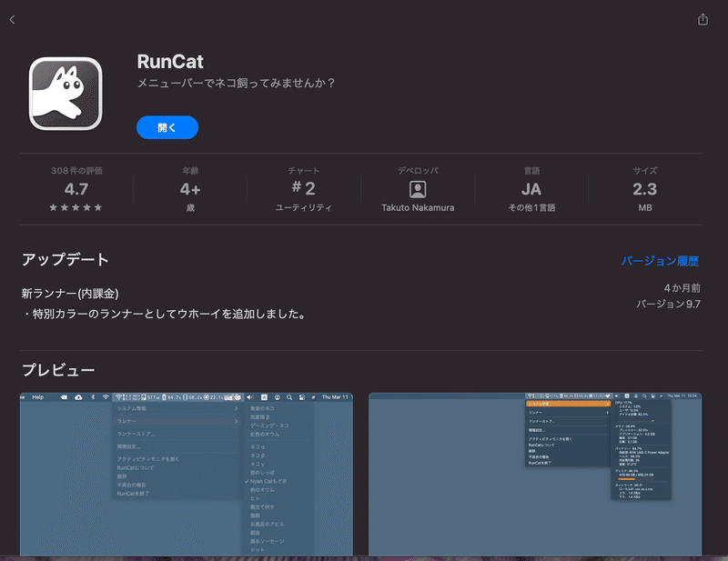Click the 新ランナー(内課金) update text
Image resolution: width=728 pixels, height=561 pixels.
click(x=70, y=294)
